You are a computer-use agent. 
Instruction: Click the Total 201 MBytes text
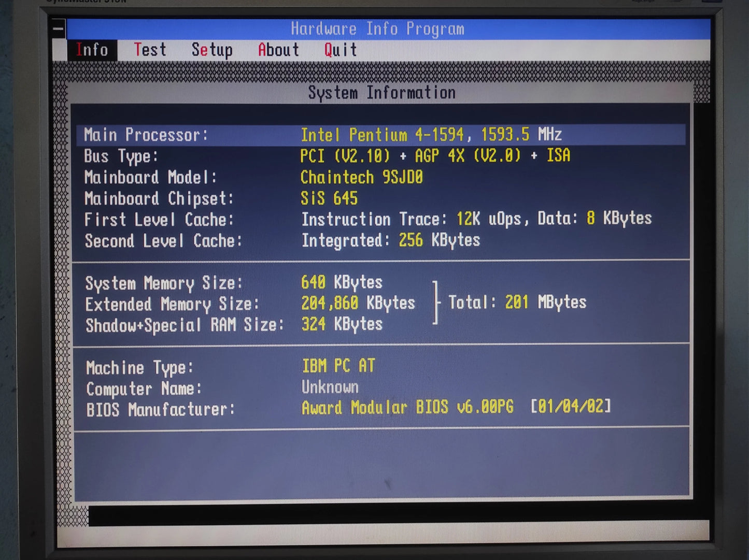pos(517,302)
